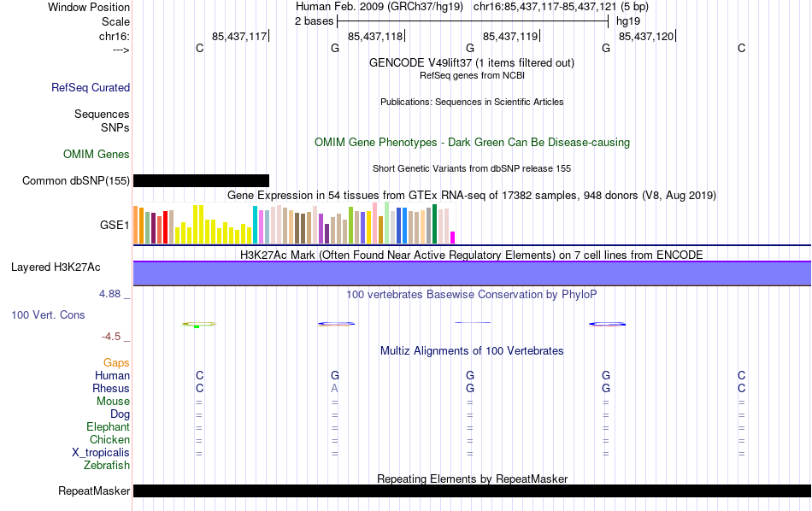Click Publications: Sequences in Scientific Articles title
The width and height of the screenshot is (812, 511).
[x=472, y=102]
